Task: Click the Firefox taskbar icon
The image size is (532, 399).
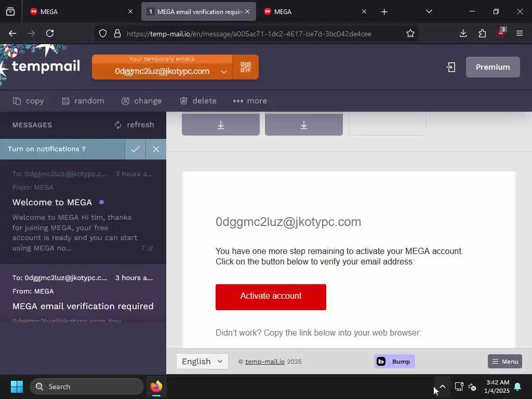Action: click(156, 387)
